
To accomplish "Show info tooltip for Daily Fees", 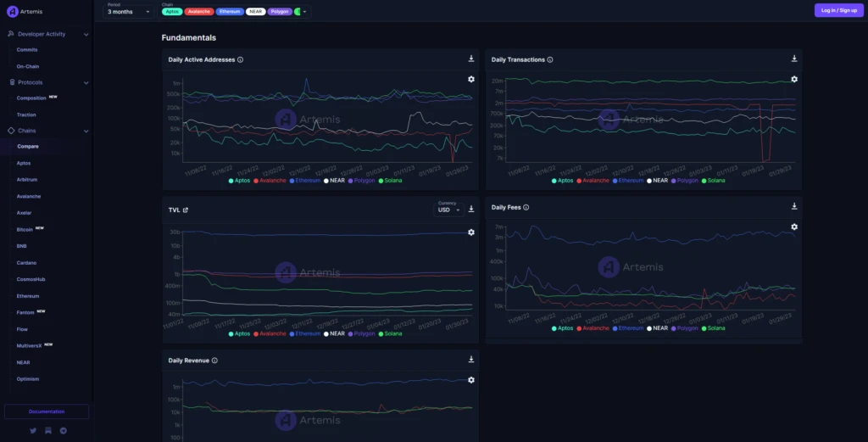I will point(526,208).
